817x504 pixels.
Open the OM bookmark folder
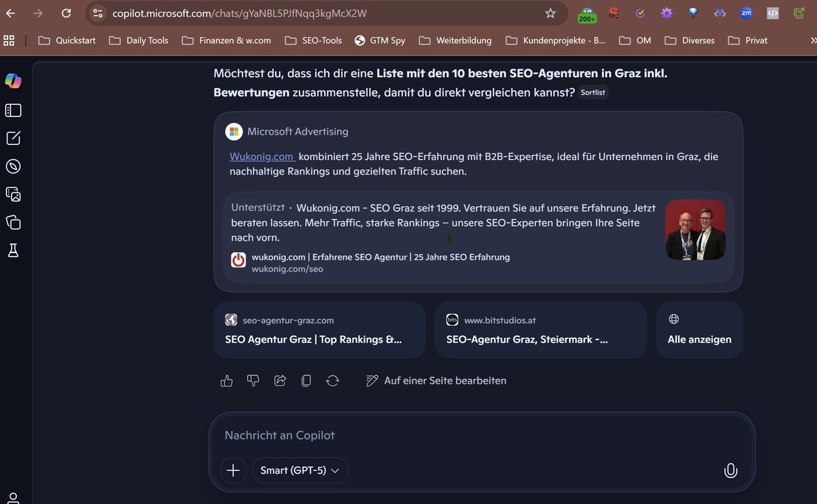pos(635,40)
